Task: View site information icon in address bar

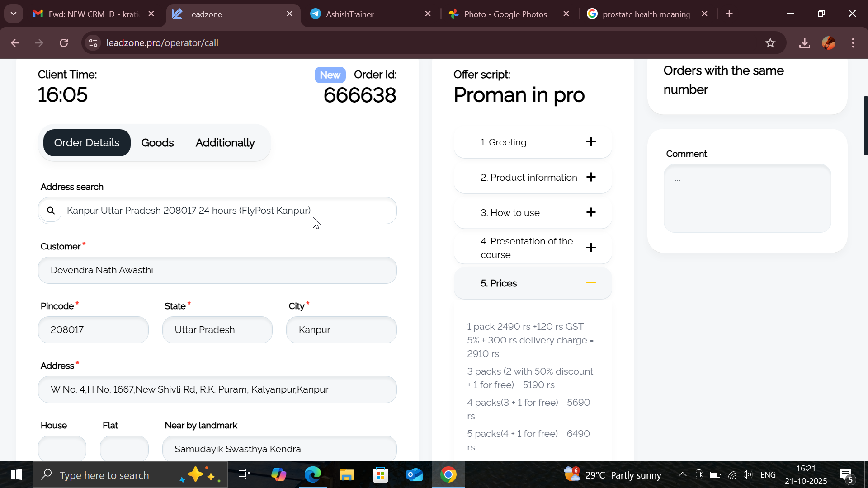Action: (x=93, y=43)
